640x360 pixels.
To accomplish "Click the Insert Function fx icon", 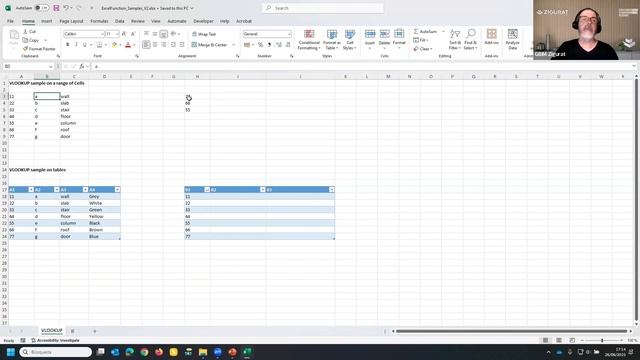I will [x=82, y=66].
